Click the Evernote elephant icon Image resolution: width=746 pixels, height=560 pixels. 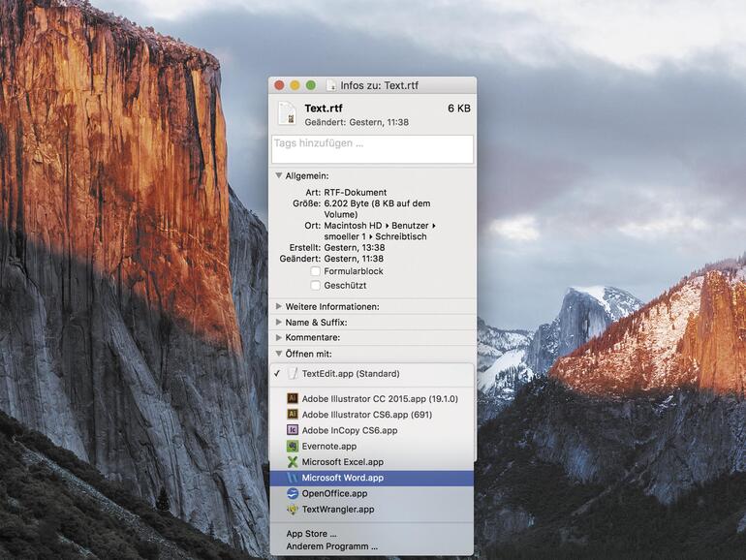(293, 446)
